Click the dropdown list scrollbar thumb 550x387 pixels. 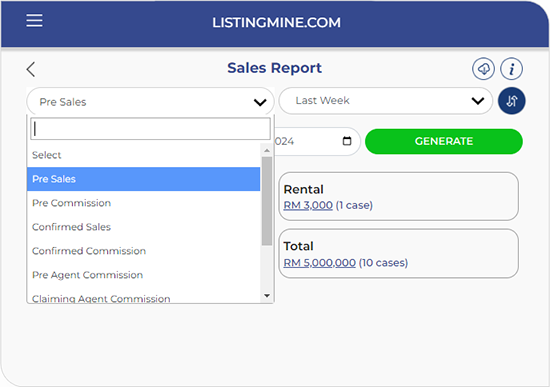coord(267,201)
